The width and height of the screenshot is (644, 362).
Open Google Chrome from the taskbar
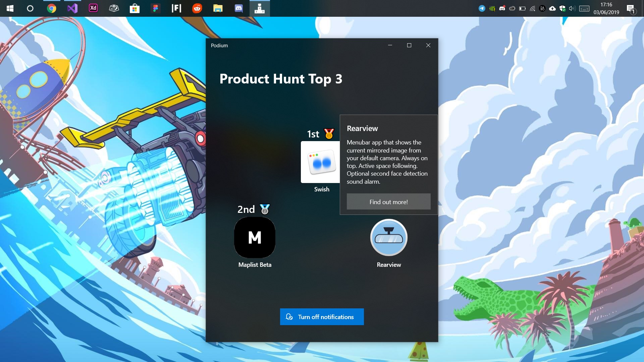coord(51,8)
